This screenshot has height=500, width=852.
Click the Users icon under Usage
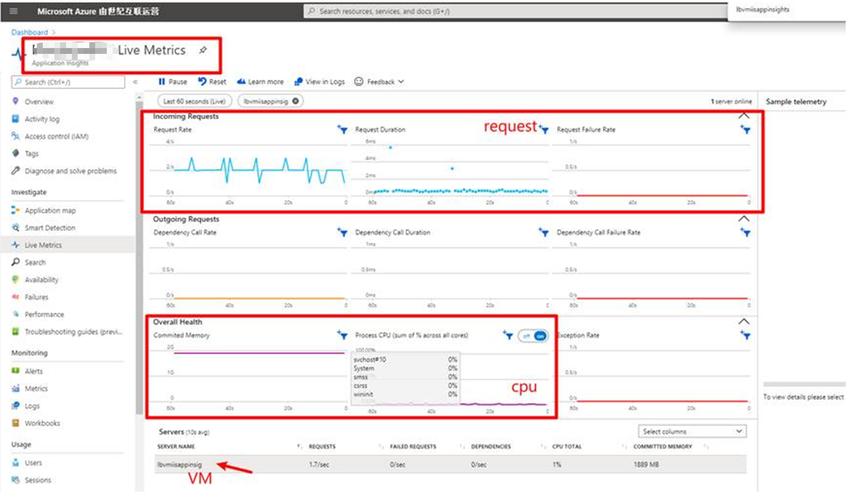point(15,462)
